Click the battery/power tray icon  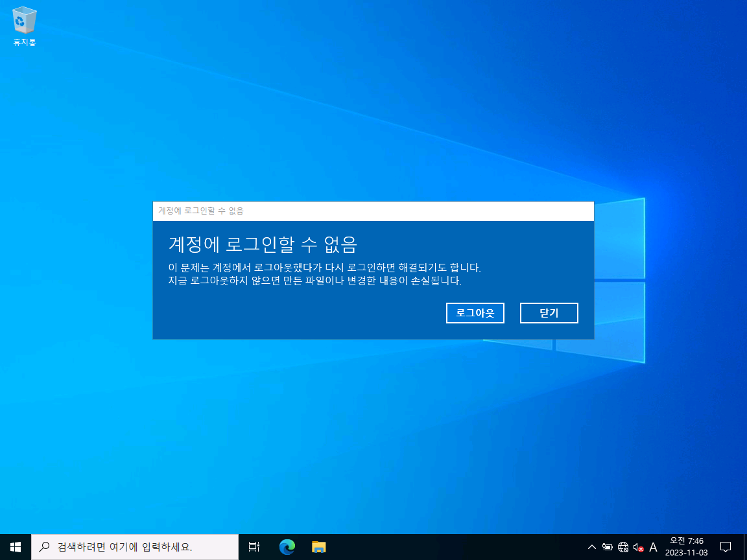[608, 547]
